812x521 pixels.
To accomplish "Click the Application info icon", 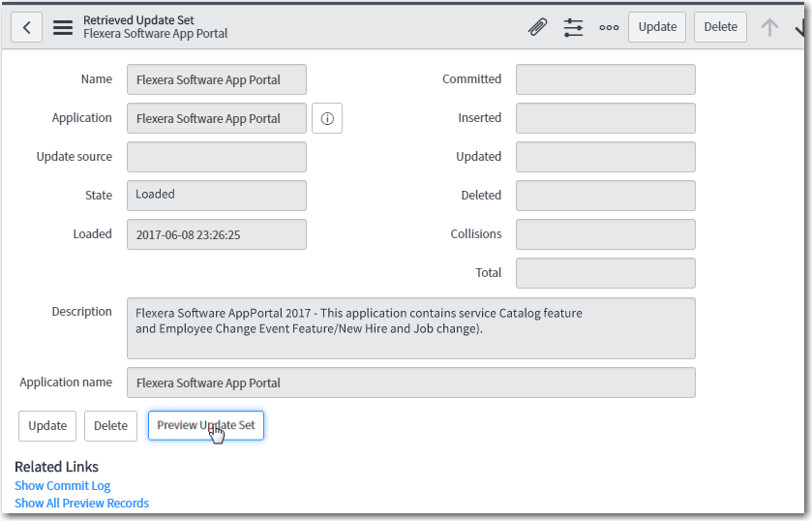I will click(327, 118).
